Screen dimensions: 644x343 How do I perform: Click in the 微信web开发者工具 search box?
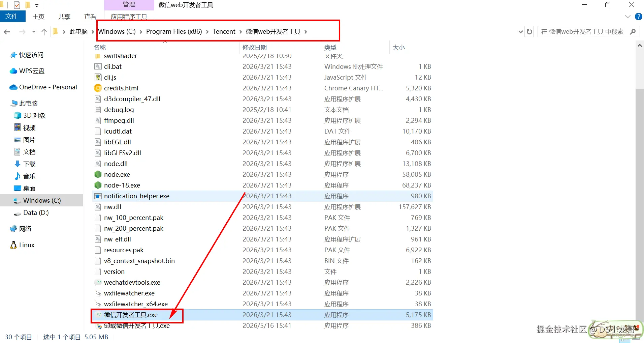[582, 32]
